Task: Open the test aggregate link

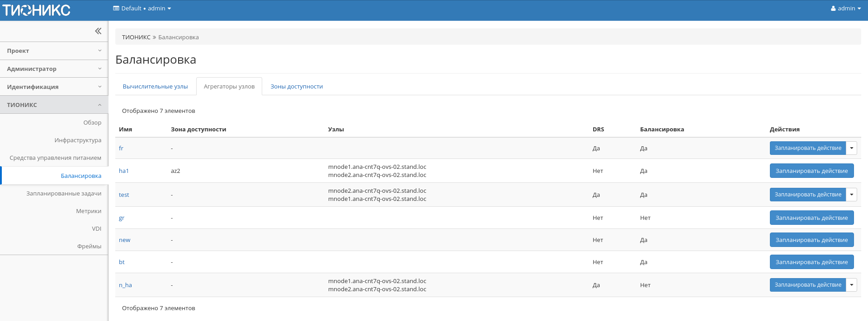Action: pyautogui.click(x=124, y=195)
